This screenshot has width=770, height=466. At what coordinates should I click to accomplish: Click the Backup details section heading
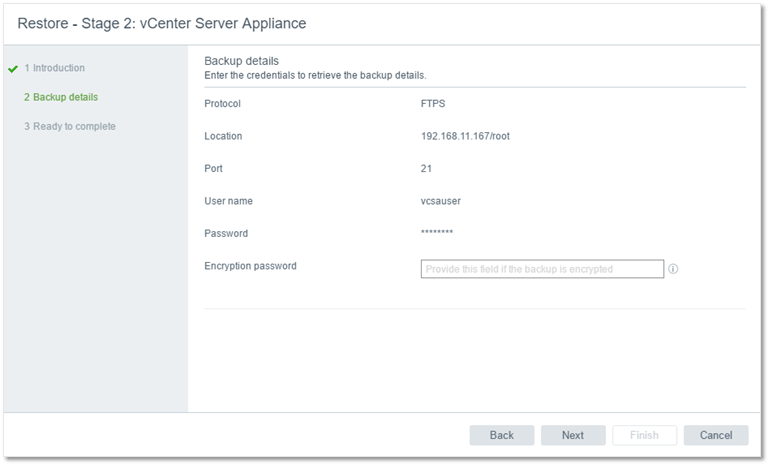pos(241,61)
